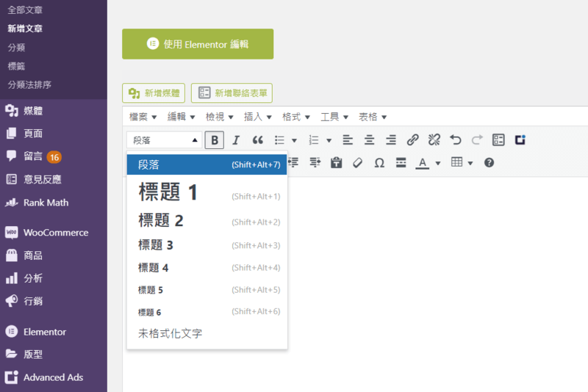
Task: Open WooCommerce in the sidebar
Action: [x=55, y=233]
